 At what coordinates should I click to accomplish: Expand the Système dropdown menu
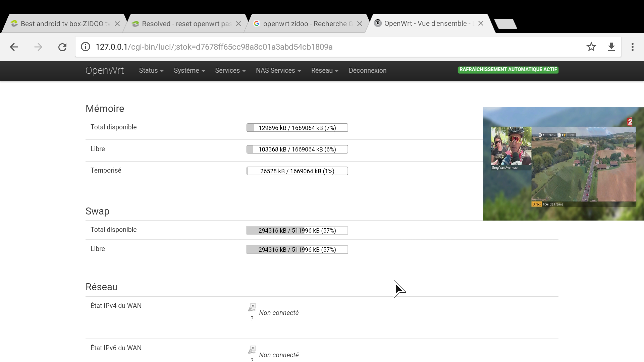coord(189,71)
